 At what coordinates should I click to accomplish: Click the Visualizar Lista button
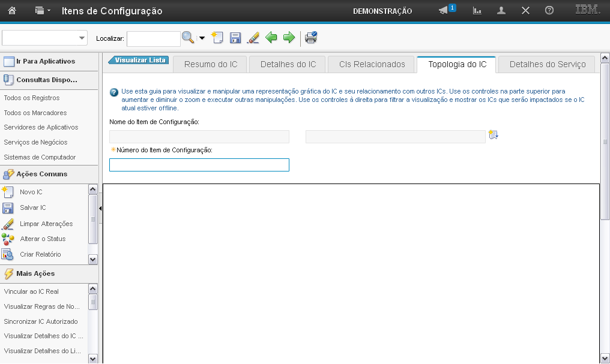tap(139, 60)
